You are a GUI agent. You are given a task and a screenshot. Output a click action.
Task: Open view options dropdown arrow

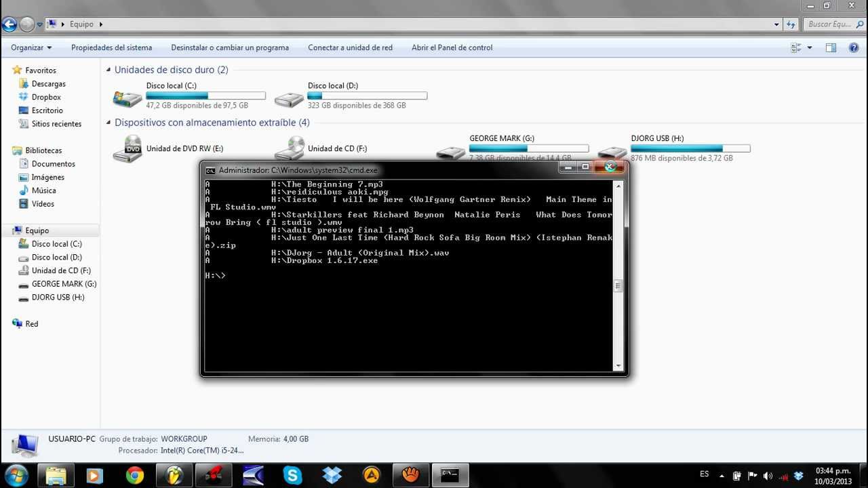[x=810, y=47]
